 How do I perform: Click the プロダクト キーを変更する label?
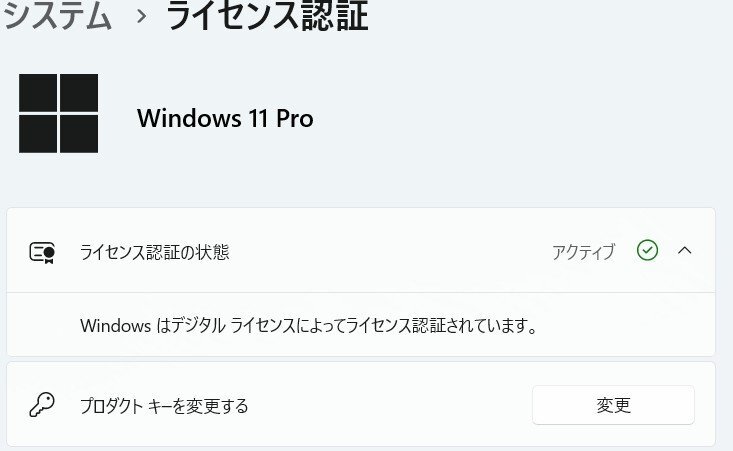pos(164,406)
